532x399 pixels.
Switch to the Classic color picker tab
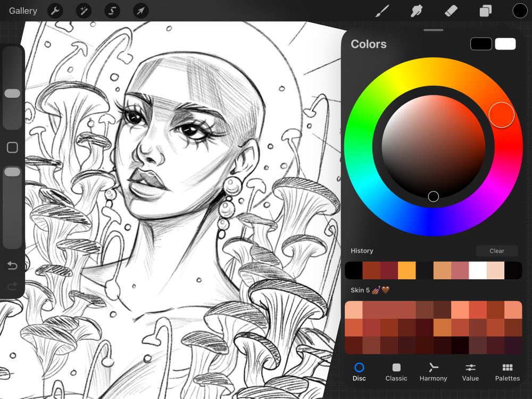pos(396,371)
